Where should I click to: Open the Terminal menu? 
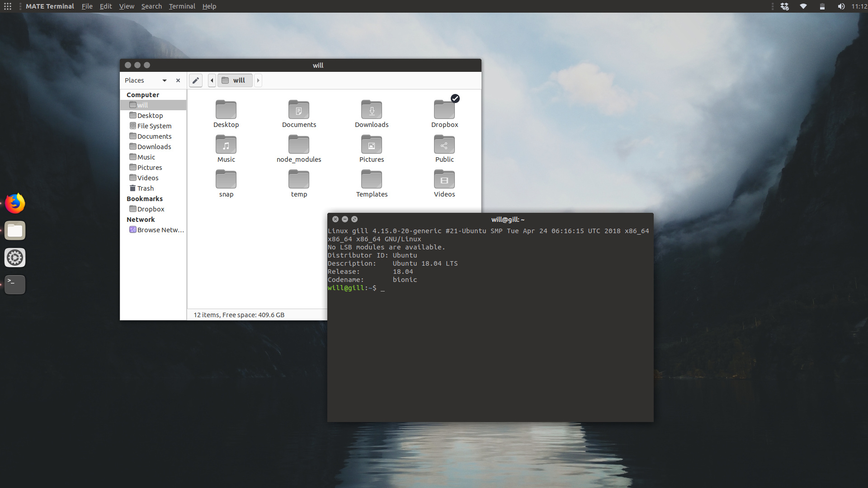182,6
